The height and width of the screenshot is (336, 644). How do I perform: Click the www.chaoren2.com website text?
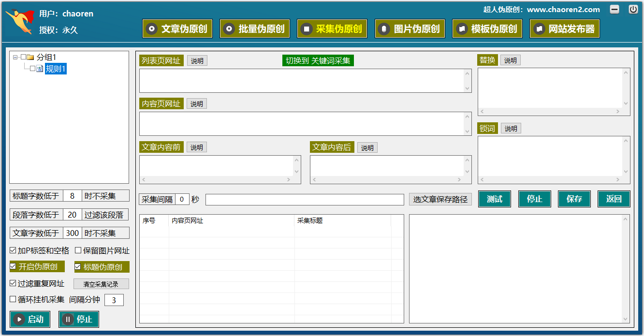(563, 10)
